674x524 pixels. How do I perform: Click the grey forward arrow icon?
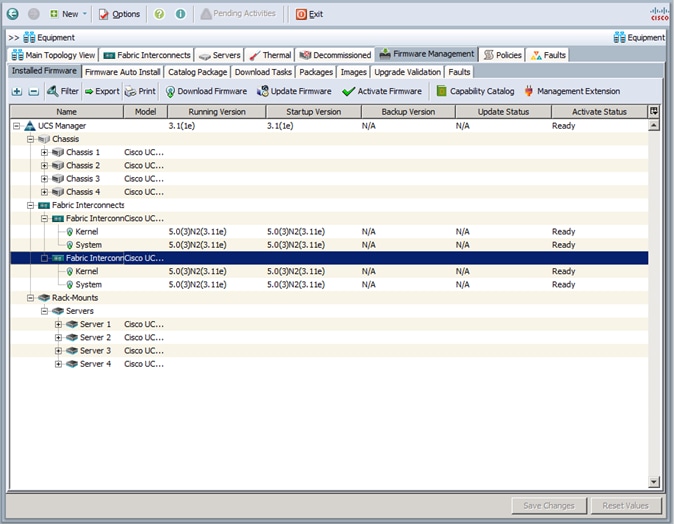click(34, 14)
